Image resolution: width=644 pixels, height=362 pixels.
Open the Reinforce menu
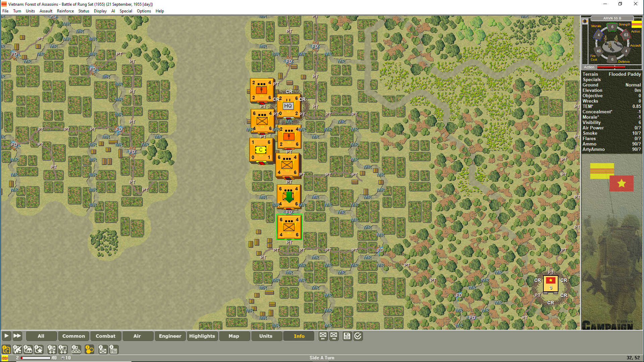click(x=65, y=11)
